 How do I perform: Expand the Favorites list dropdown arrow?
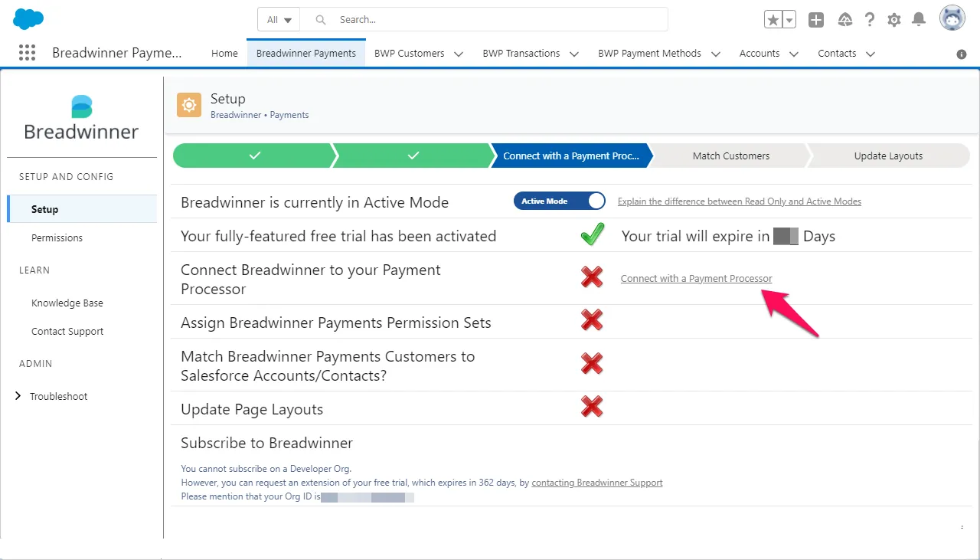[789, 20]
